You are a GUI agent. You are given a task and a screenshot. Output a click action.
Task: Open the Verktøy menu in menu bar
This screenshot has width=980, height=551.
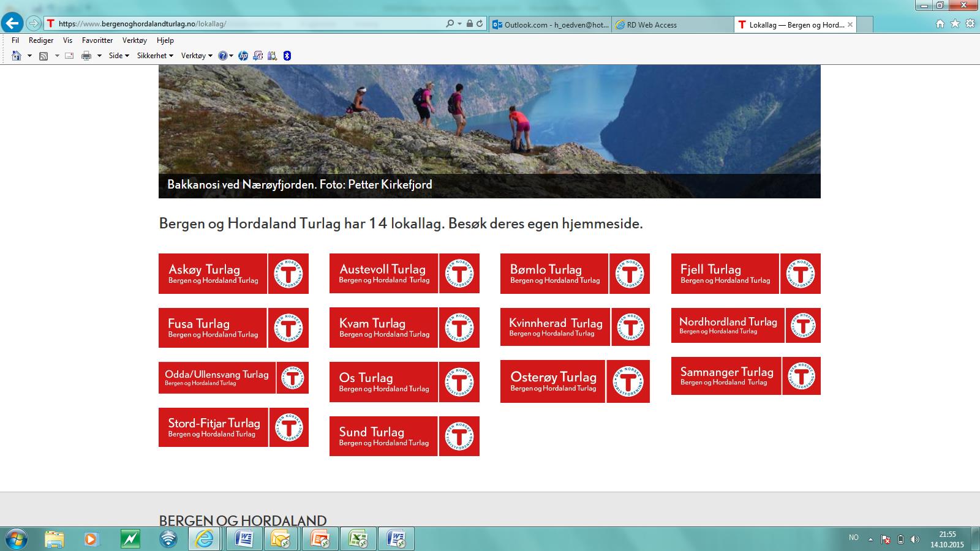tap(135, 40)
